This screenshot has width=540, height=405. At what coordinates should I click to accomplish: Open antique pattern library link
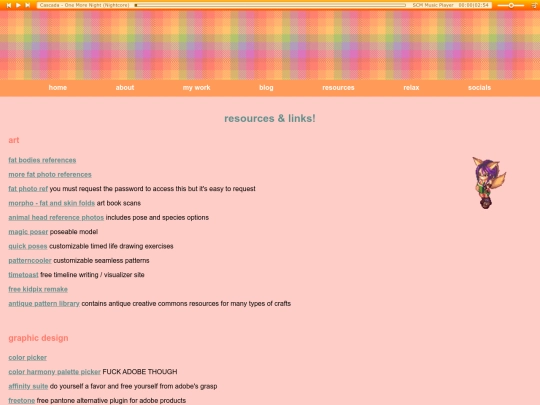click(x=44, y=304)
